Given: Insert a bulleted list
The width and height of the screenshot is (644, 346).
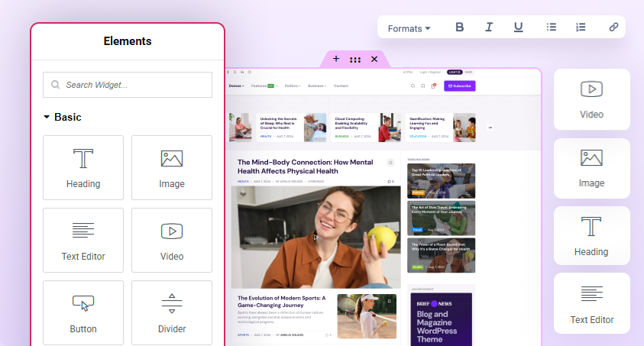Looking at the screenshot, I should 552,27.
